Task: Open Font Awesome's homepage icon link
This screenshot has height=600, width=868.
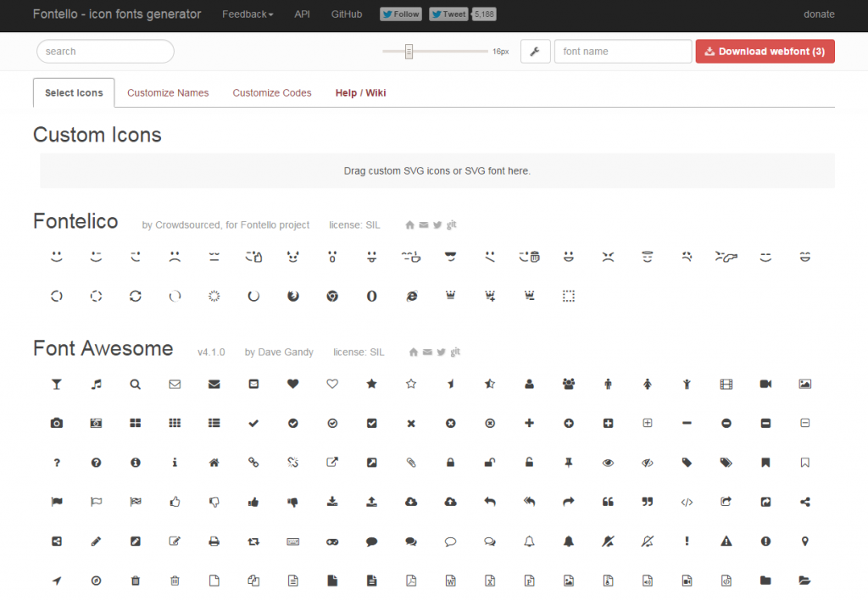Action: point(413,352)
